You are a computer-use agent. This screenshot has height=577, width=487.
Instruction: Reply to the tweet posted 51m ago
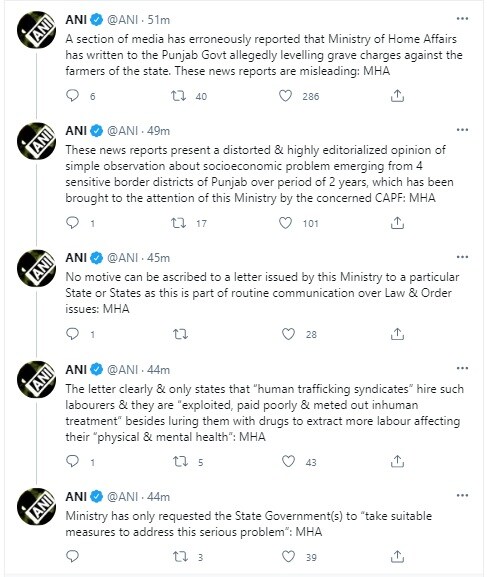[72, 96]
